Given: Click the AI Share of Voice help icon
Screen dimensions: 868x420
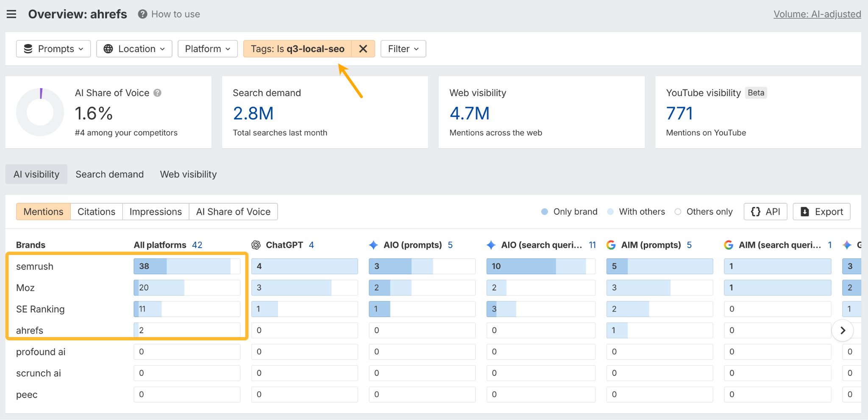Looking at the screenshot, I should click(x=157, y=93).
